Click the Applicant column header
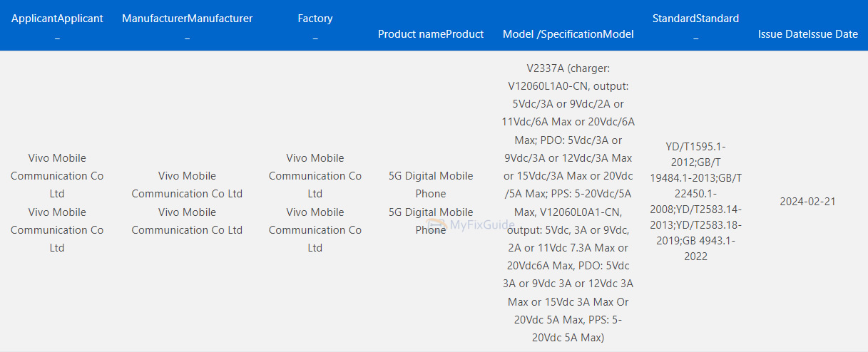Viewport: 868px width, 352px height. tap(57, 19)
